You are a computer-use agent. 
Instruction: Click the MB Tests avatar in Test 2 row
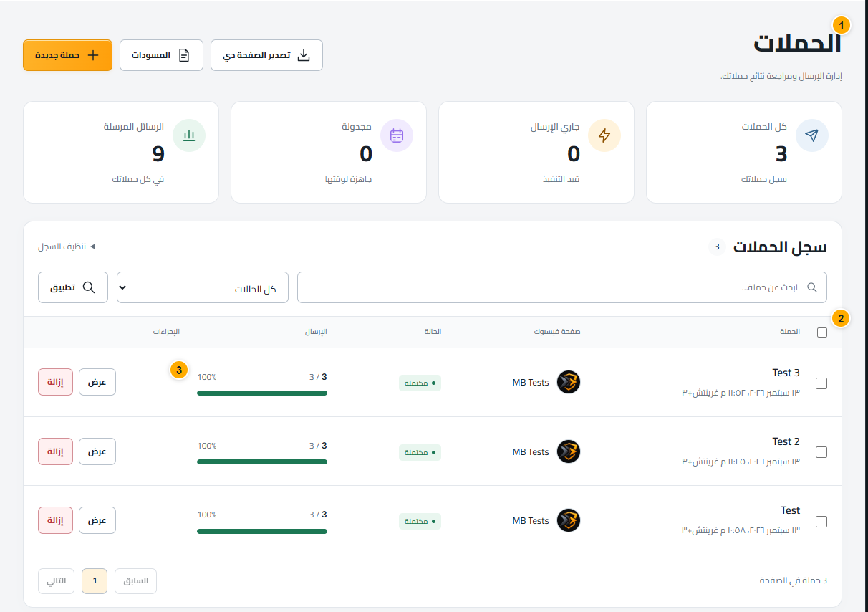click(569, 451)
